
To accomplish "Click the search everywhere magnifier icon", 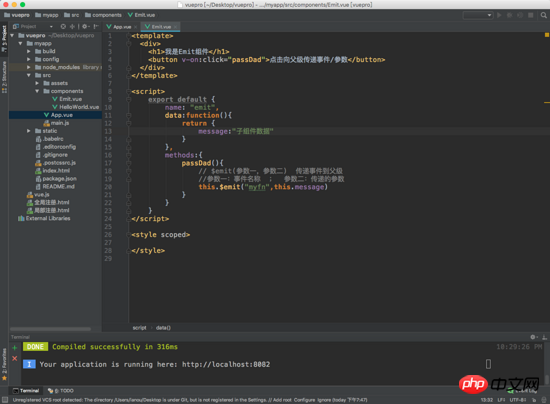I will (543, 15).
